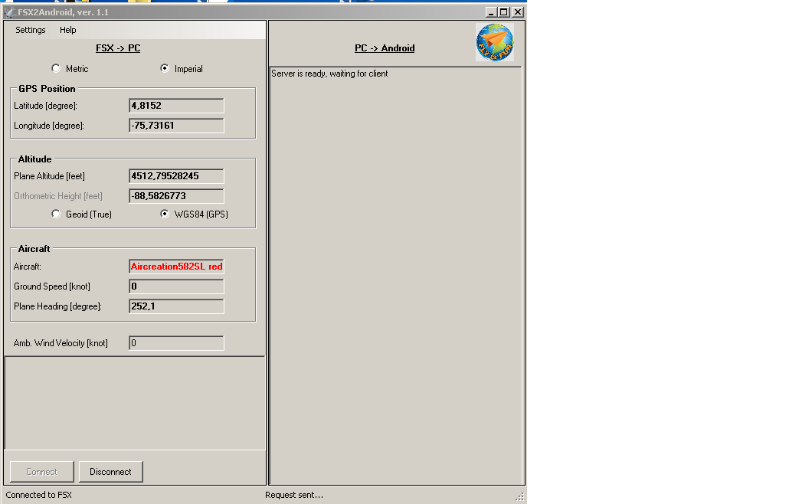This screenshot has width=812, height=504.
Task: Click the 'Aircraft:' field label
Action: click(28, 267)
